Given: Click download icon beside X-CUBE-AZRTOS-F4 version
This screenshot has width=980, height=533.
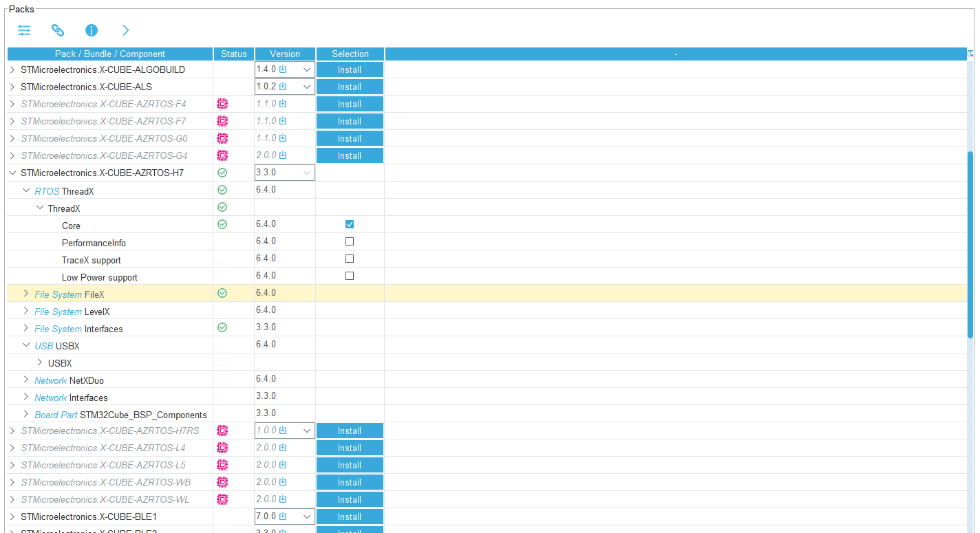Looking at the screenshot, I should [x=283, y=104].
